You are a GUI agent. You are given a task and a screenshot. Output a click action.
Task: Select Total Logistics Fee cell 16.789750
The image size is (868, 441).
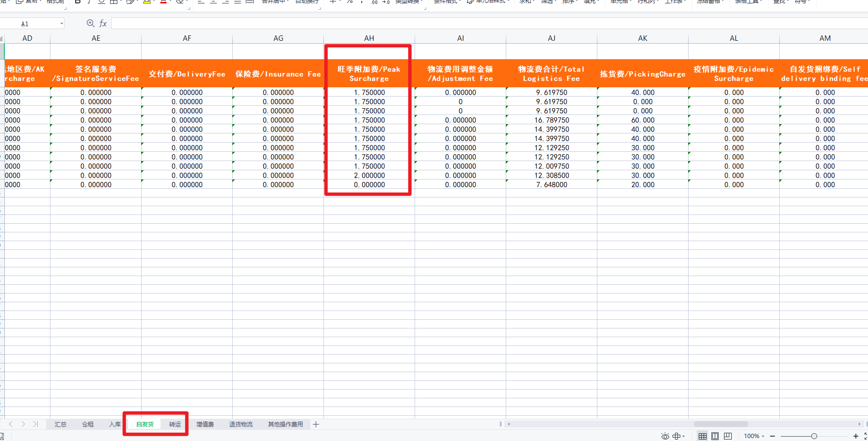(552, 120)
